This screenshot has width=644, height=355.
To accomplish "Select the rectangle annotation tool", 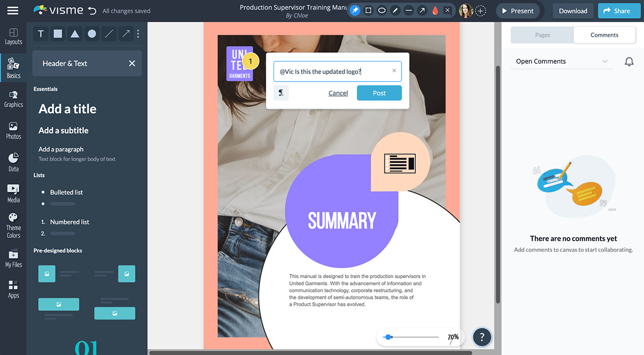I will point(369,11).
